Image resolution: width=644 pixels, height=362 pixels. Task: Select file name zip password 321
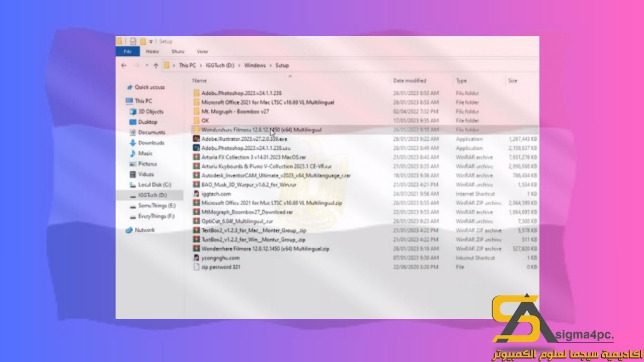point(221,267)
